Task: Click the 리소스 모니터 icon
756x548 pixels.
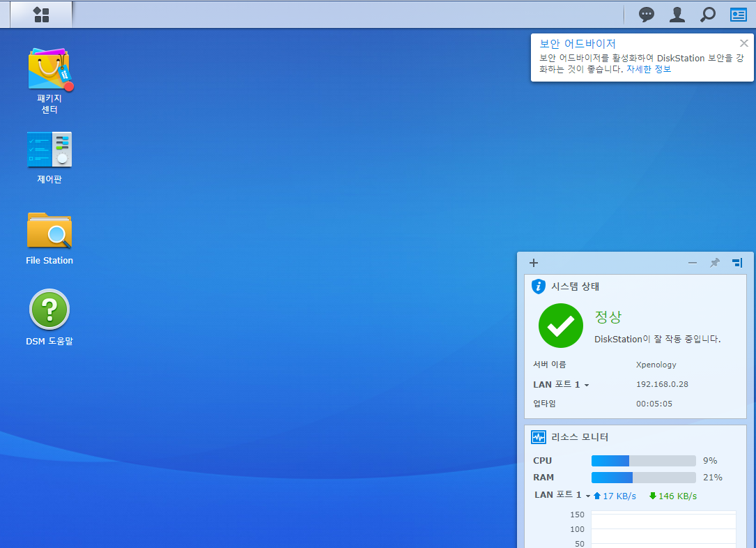Action: click(539, 437)
